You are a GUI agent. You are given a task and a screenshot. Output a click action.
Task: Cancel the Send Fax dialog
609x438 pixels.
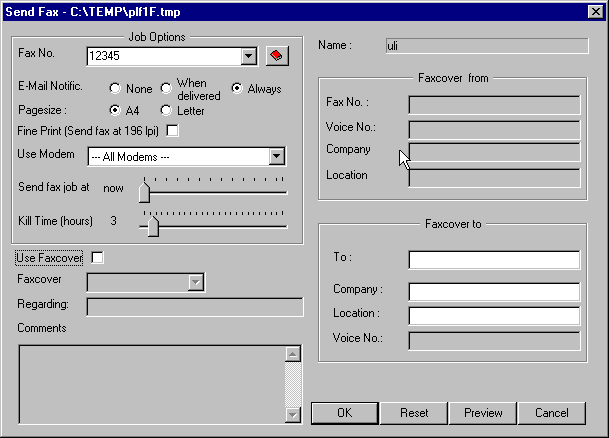coord(552,413)
